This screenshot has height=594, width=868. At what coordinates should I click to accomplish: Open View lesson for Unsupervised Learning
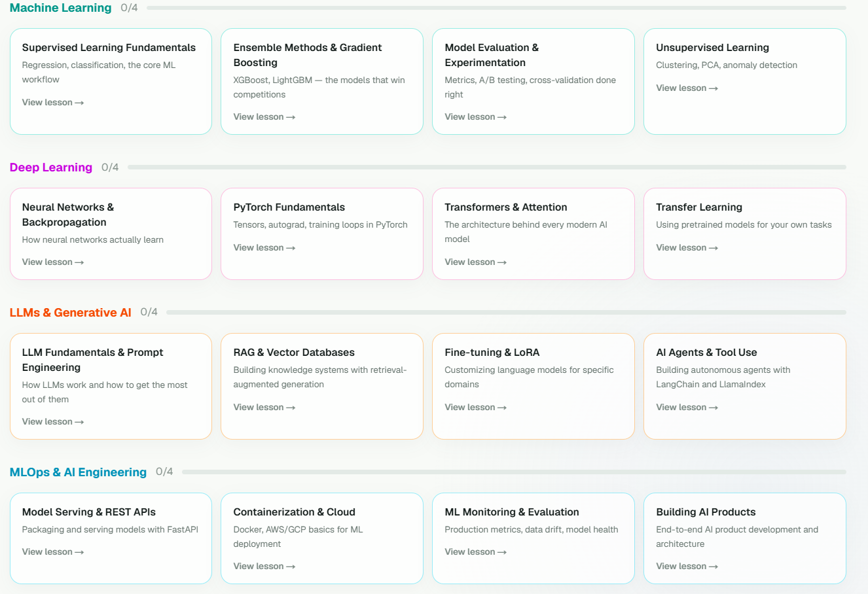point(687,88)
